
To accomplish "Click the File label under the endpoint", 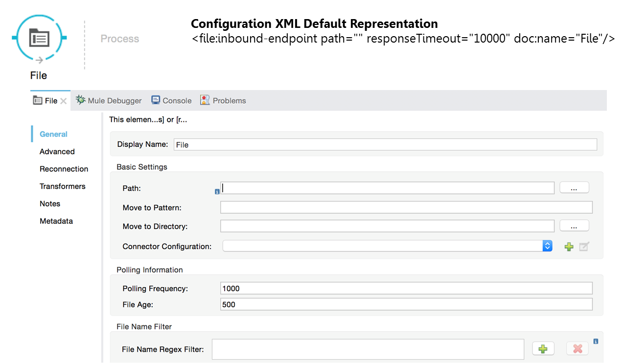I will pyautogui.click(x=39, y=75).
